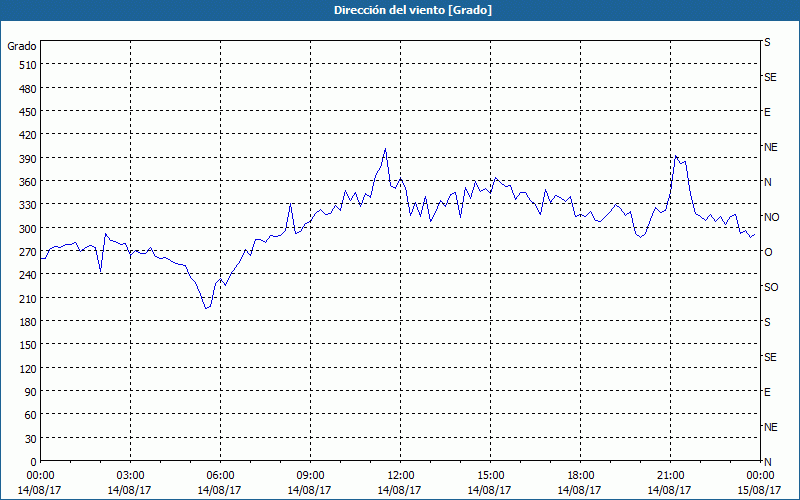Screen dimensions: 800x500
Task: Select the NE compass label level with 390
Action: tap(771, 147)
